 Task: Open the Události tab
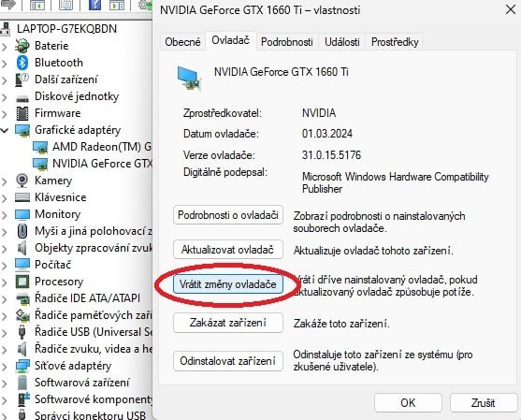point(342,42)
